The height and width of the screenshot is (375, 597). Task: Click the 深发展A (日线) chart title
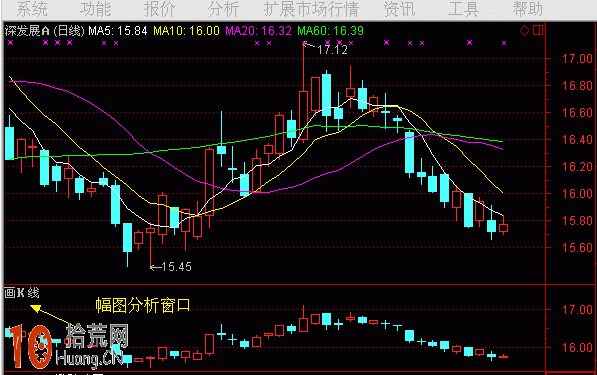[x=45, y=31]
